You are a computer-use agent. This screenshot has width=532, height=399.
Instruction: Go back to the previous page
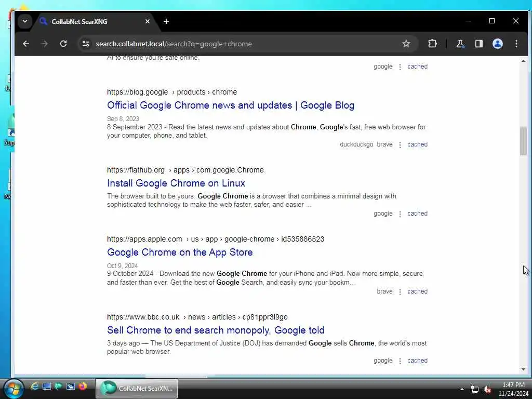[26, 44]
